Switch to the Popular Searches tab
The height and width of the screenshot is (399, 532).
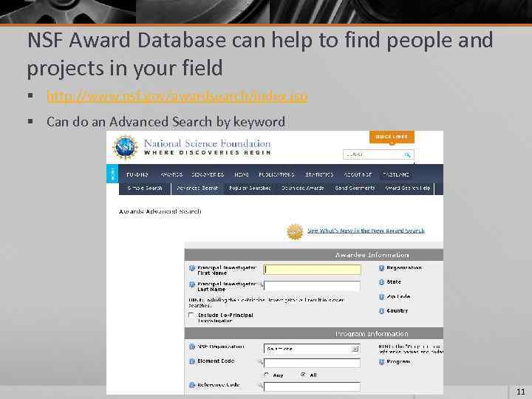[250, 188]
